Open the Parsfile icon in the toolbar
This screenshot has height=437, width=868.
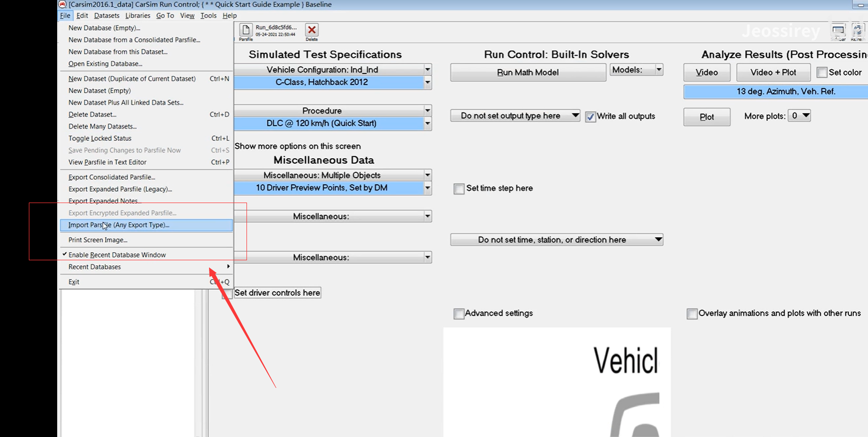pos(246,30)
